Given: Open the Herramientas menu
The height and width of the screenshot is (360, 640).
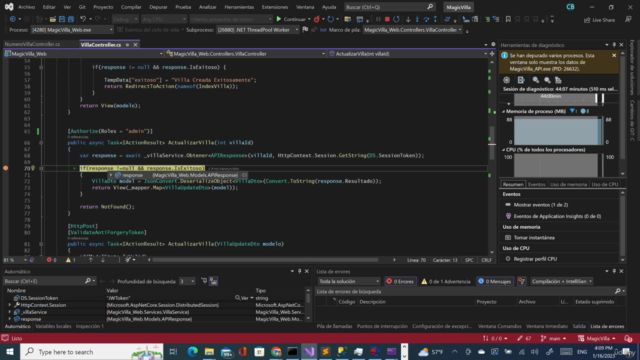Looking at the screenshot, I should [x=239, y=7].
